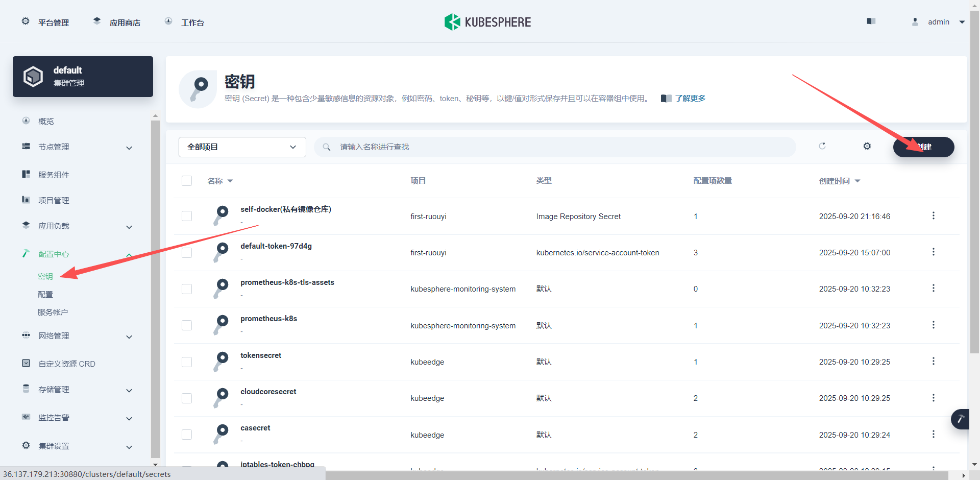Open actions menu for casecret row
The height and width of the screenshot is (480, 980).
click(934, 434)
